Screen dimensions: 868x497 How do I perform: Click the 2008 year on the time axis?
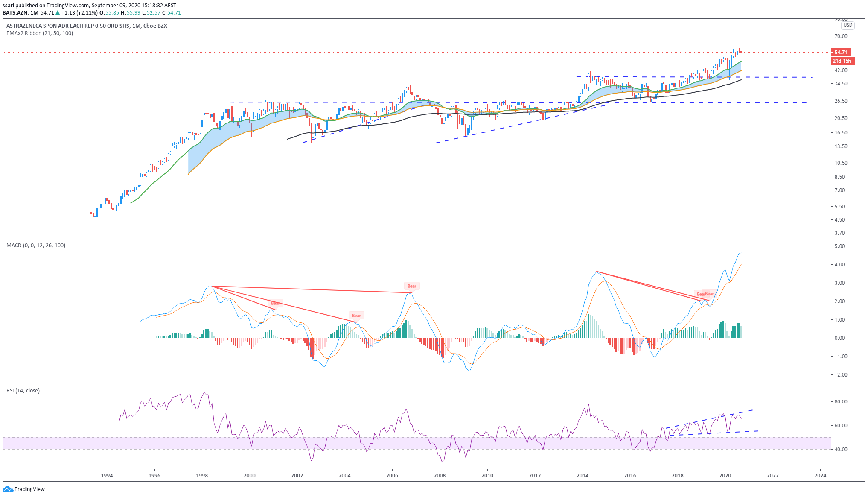coord(440,476)
